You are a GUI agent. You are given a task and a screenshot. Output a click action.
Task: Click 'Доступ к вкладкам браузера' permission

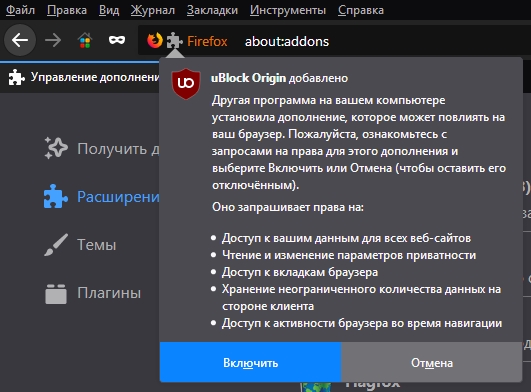coord(300,272)
